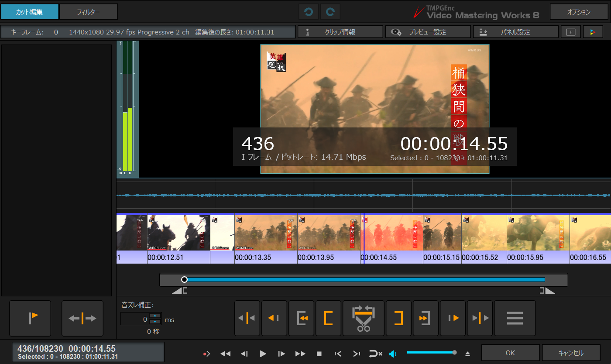Increase the audio gap correction value
611x364 pixels.
coord(155,316)
